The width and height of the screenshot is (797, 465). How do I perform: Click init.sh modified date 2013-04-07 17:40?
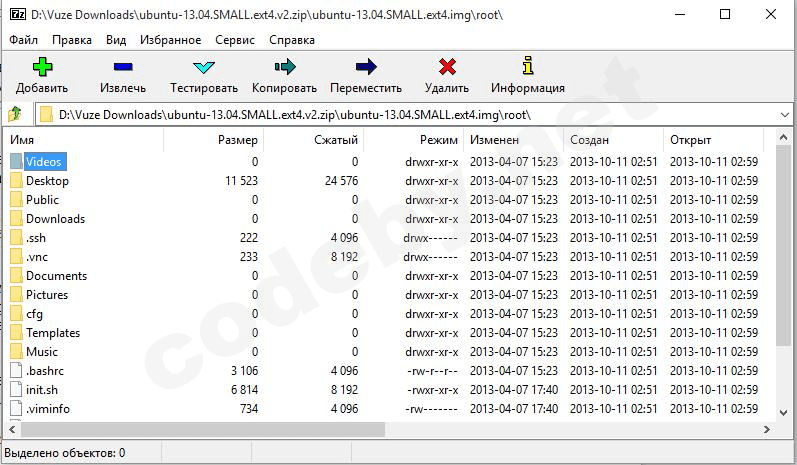514,390
